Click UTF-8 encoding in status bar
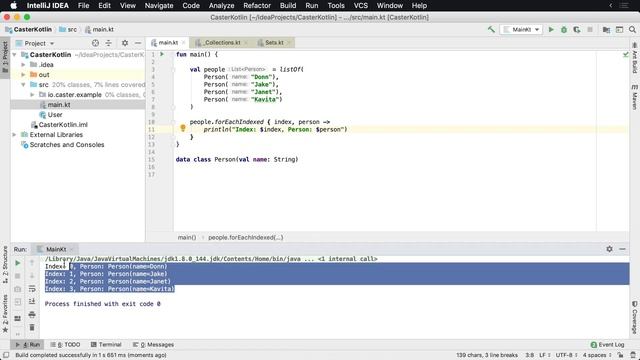Image resolution: width=640 pixels, height=360 pixels. click(x=566, y=355)
